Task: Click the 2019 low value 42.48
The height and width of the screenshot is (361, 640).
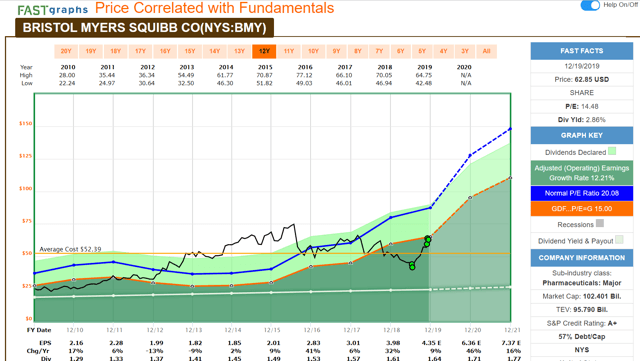Action: pos(424,83)
